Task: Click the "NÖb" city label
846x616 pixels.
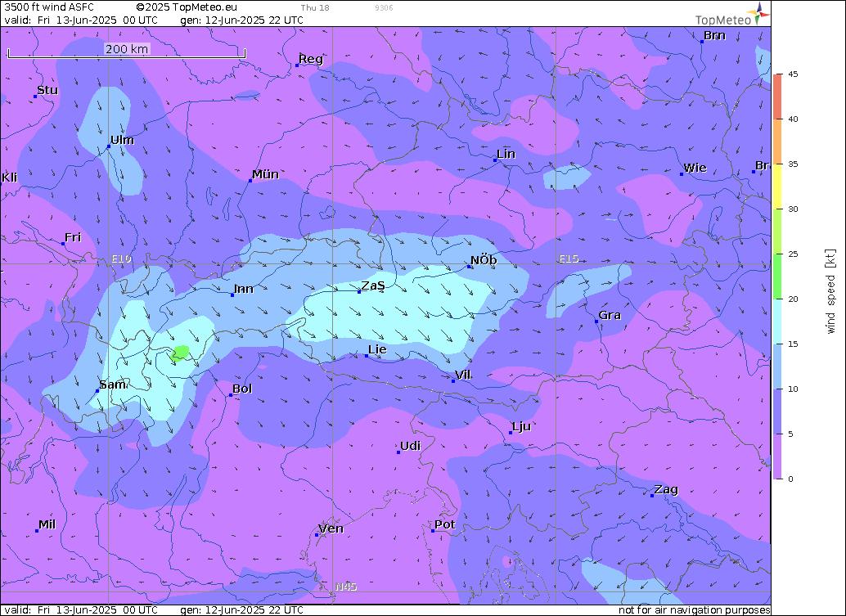Action: [x=484, y=260]
